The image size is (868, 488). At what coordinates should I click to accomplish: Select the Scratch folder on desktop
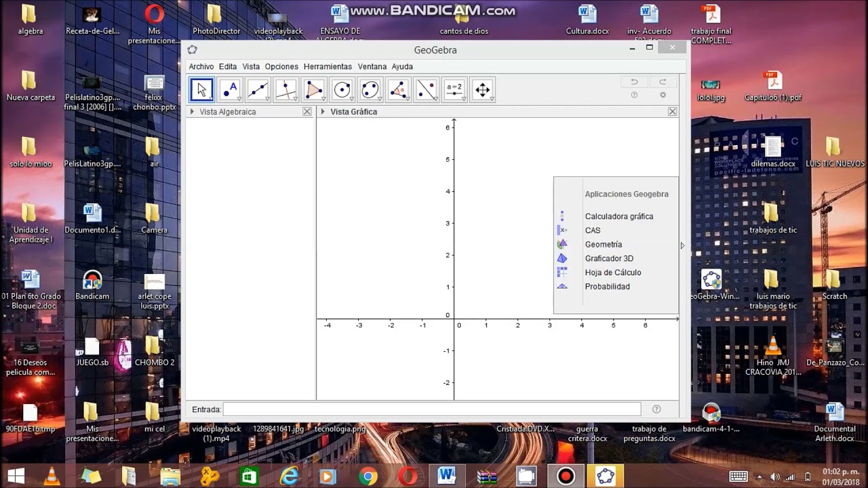(835, 285)
